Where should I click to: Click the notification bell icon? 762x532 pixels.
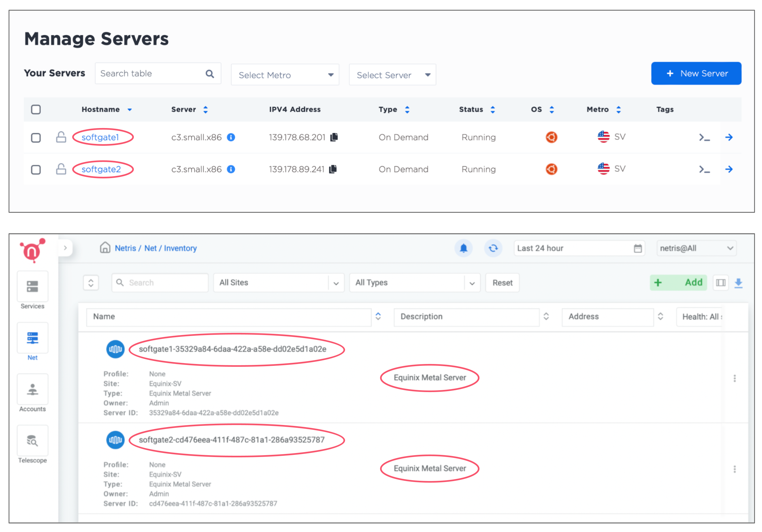(463, 248)
